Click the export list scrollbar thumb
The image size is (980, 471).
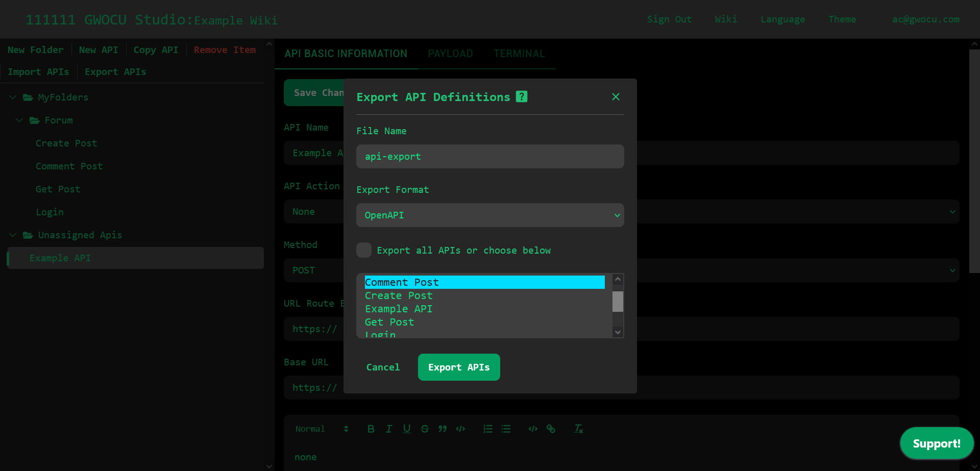[618, 302]
